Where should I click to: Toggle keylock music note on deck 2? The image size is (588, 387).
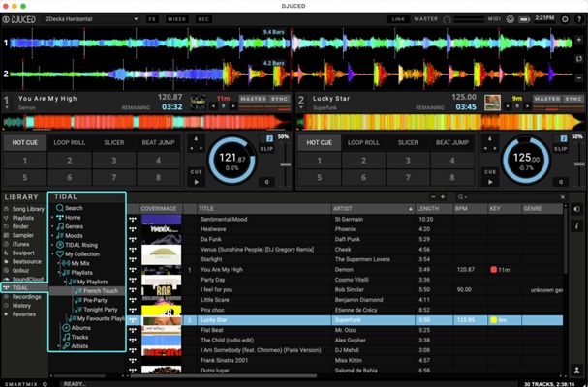(x=564, y=138)
